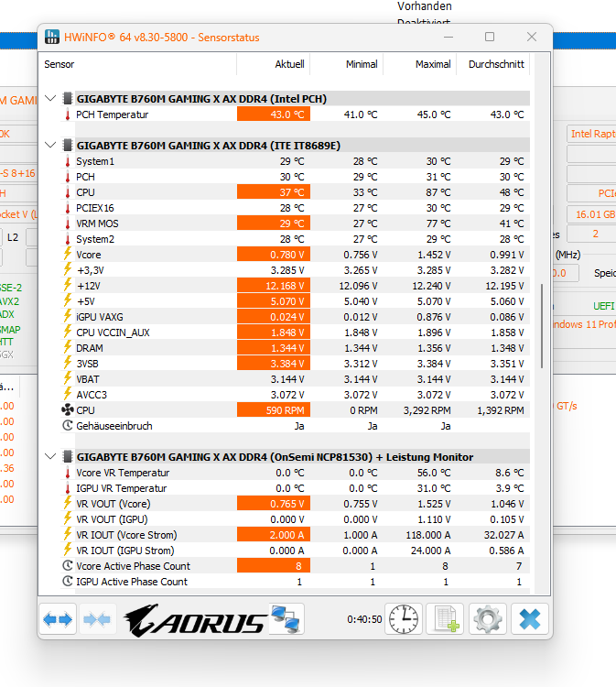Click the 87 °C CPU maximal value

(438, 192)
